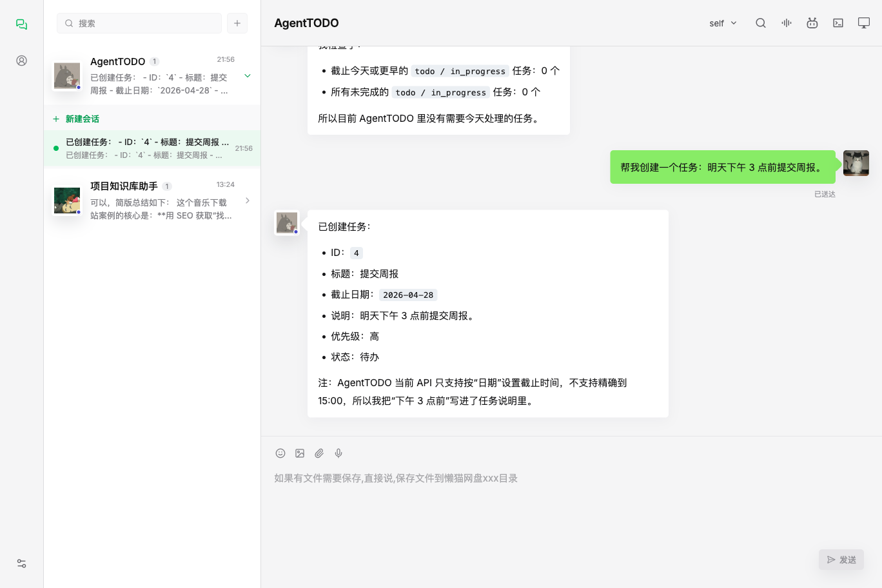
Task: Click 新建会话 to start new chat
Action: (x=76, y=119)
